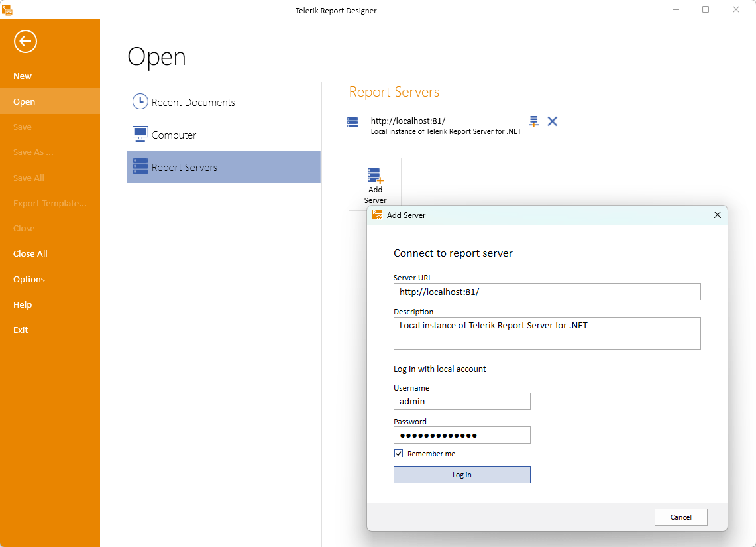
Task: Click the Log in button
Action: [462, 475]
